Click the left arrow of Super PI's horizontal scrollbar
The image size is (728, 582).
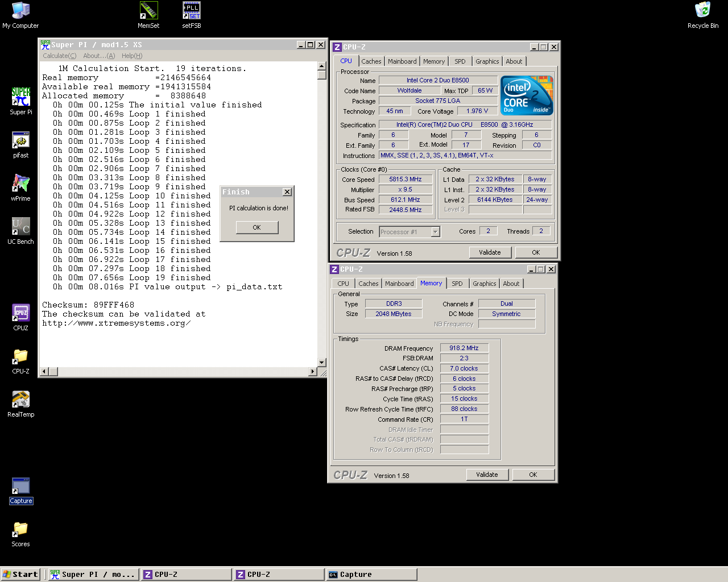coord(44,372)
